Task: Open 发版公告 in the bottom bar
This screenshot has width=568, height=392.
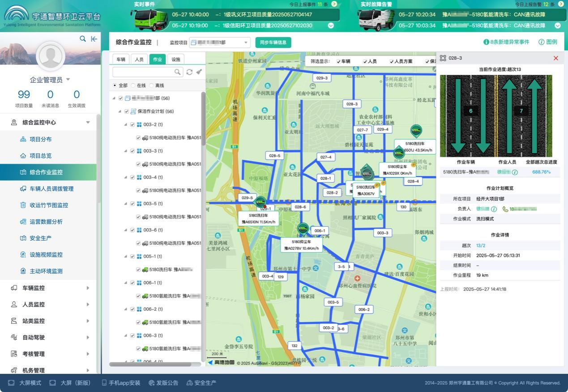Action: pyautogui.click(x=163, y=383)
